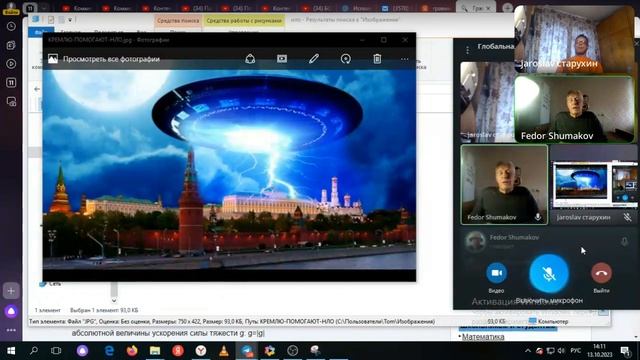Open the 'Средства работы с рисунками' ribbon tab
This screenshot has height=360, width=640.
(244, 20)
